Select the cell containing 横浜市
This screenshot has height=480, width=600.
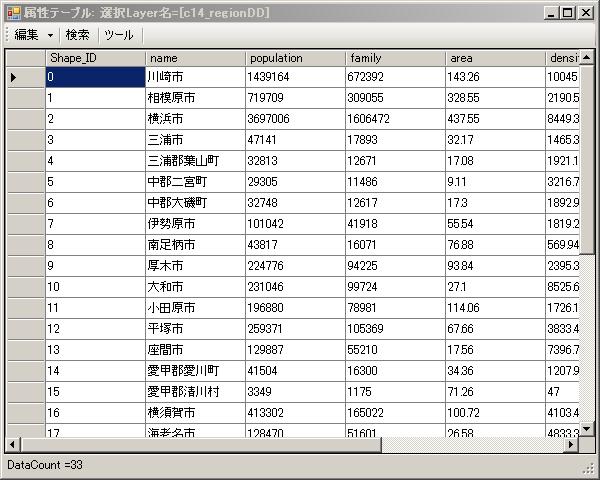(195, 119)
